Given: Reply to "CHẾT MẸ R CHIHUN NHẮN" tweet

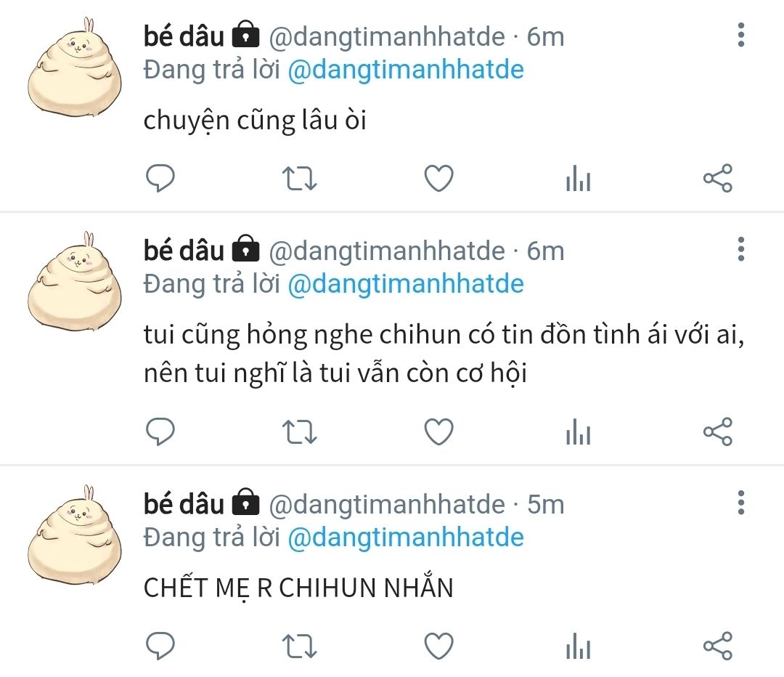Looking at the screenshot, I should coord(160,646).
